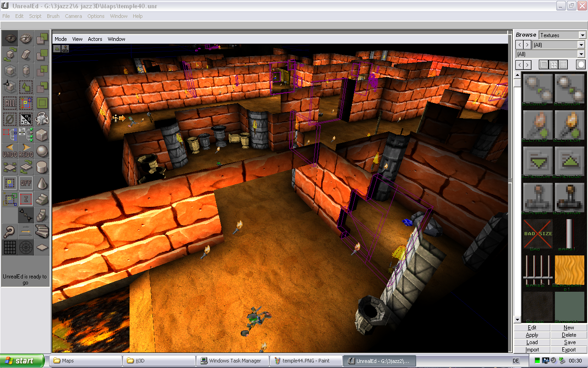Build a flat sheet brush primitive

tap(42, 248)
